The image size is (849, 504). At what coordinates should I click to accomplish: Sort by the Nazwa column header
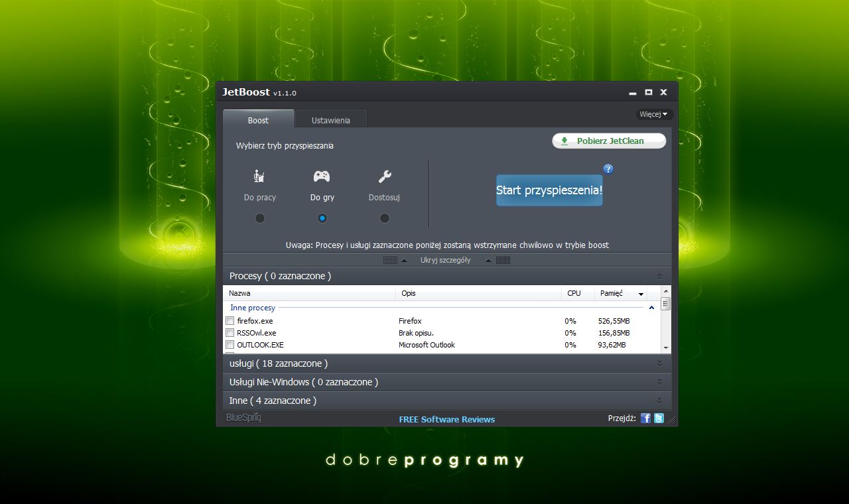310,293
